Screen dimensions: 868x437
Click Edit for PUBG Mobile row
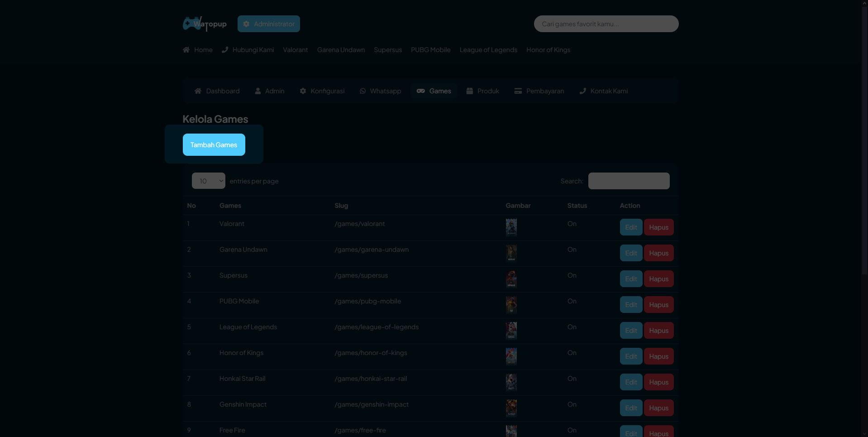(x=631, y=305)
